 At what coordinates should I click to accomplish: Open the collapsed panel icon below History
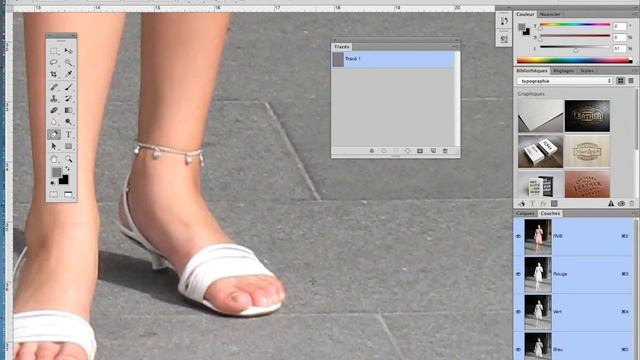(504, 39)
